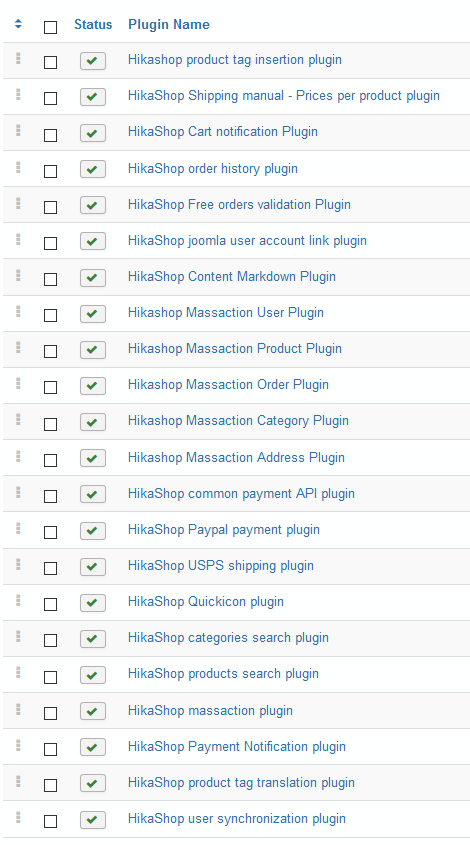Viewport: 470px width, 845px height.
Task: Toggle status of Hikashop Massaction User Plugin
Action: (x=93, y=314)
